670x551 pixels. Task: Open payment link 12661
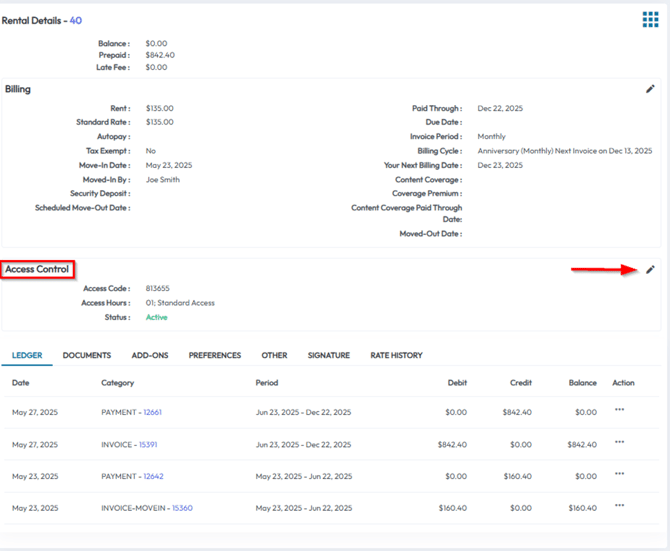(152, 412)
